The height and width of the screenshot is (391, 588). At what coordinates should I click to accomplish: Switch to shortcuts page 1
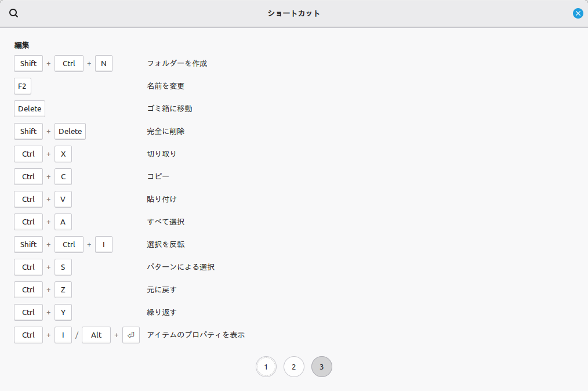pos(266,367)
